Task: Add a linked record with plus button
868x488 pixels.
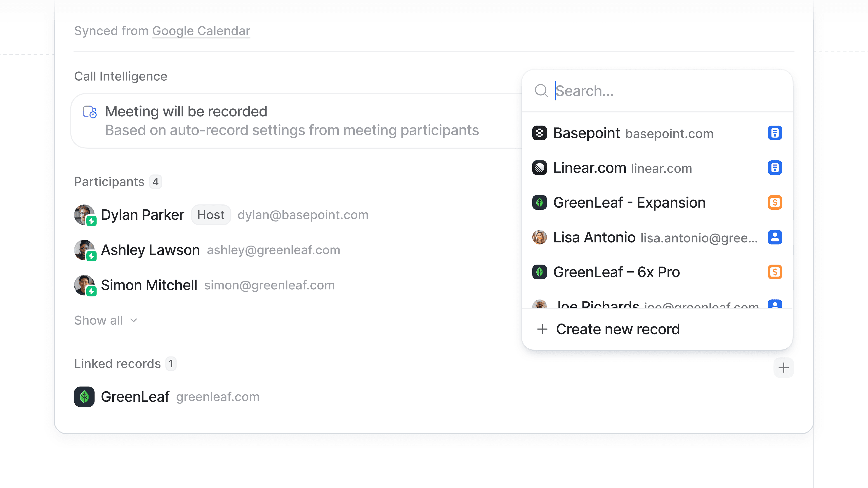Action: tap(783, 367)
